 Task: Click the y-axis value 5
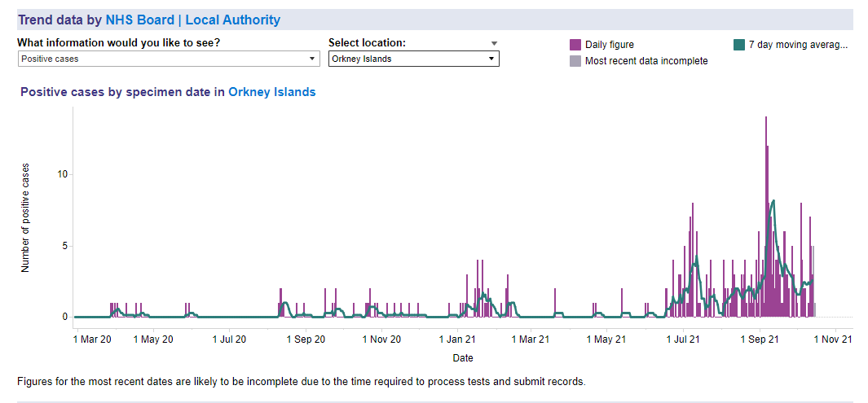click(x=64, y=246)
